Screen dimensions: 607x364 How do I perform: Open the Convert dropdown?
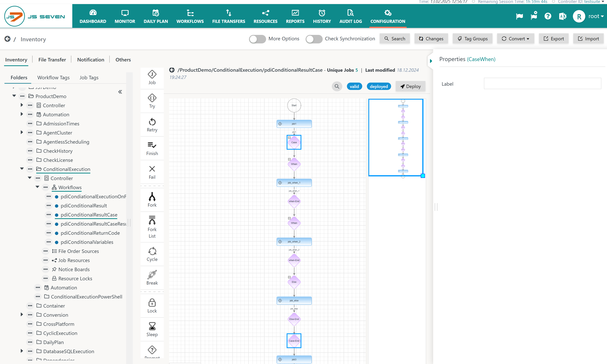coord(515,39)
